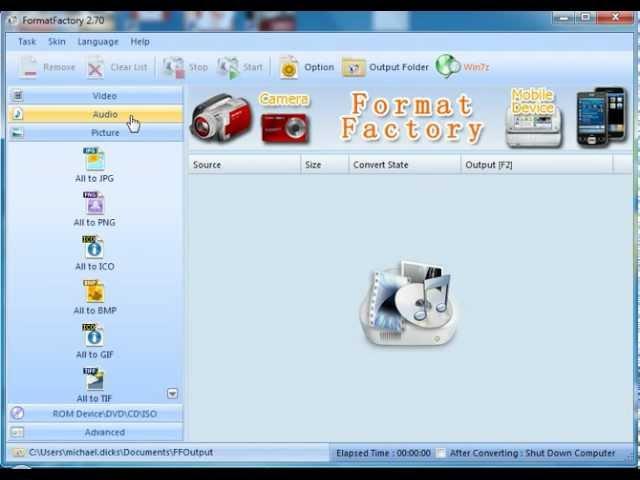
Task: Click the Stop conversion icon
Action: pyautogui.click(x=174, y=67)
